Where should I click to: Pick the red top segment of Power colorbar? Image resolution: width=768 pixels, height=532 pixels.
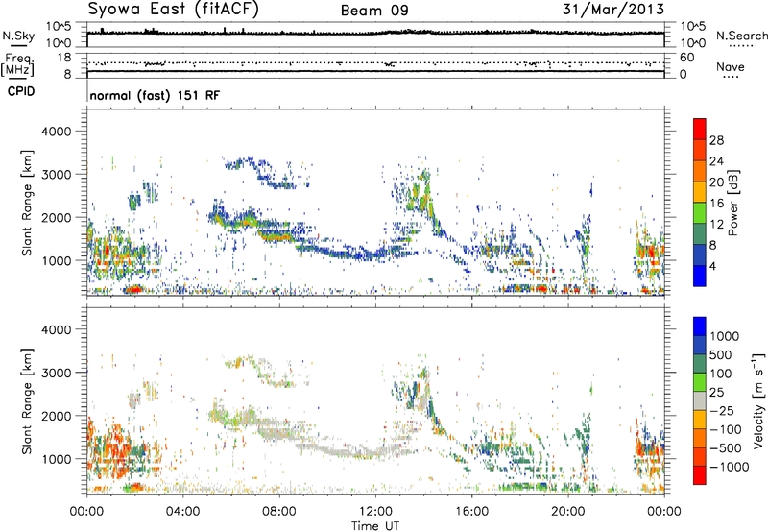pyautogui.click(x=700, y=129)
